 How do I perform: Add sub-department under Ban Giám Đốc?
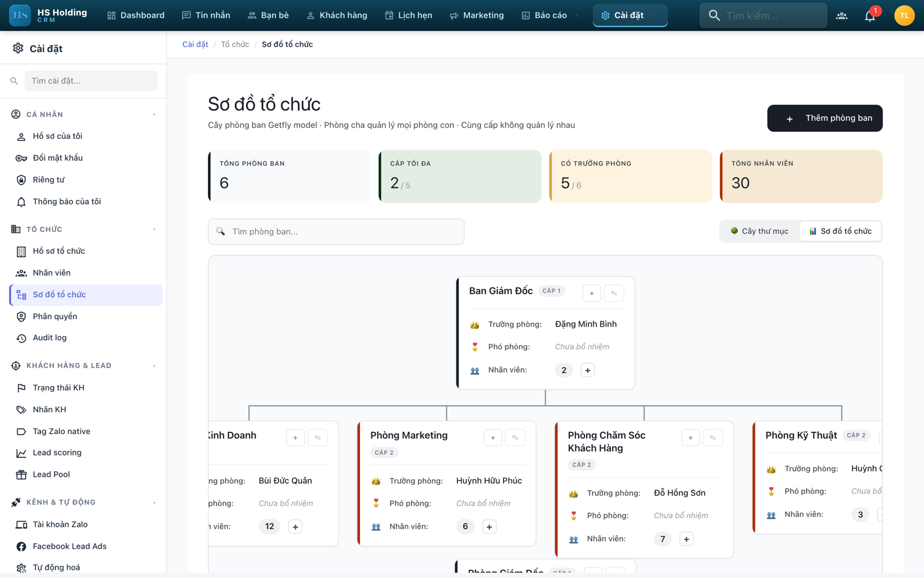591,293
